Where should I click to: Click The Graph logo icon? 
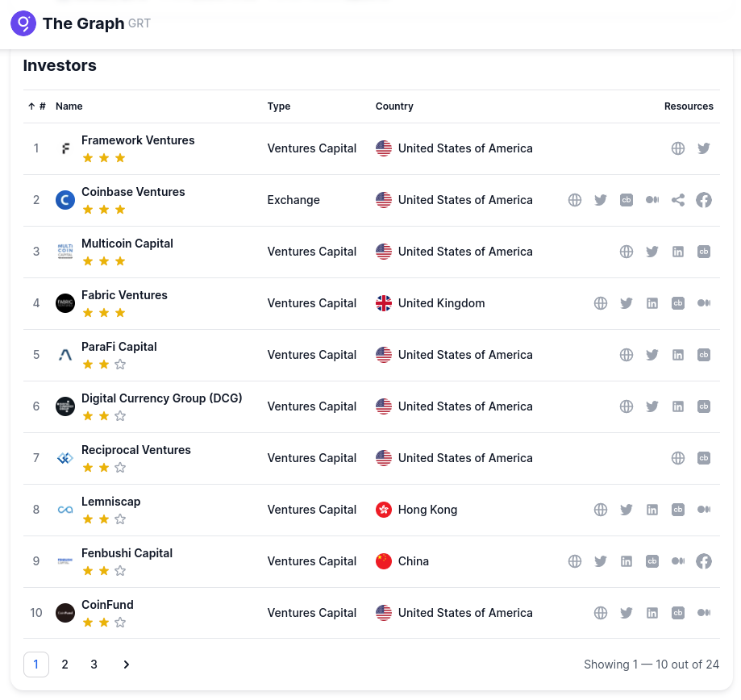point(23,23)
